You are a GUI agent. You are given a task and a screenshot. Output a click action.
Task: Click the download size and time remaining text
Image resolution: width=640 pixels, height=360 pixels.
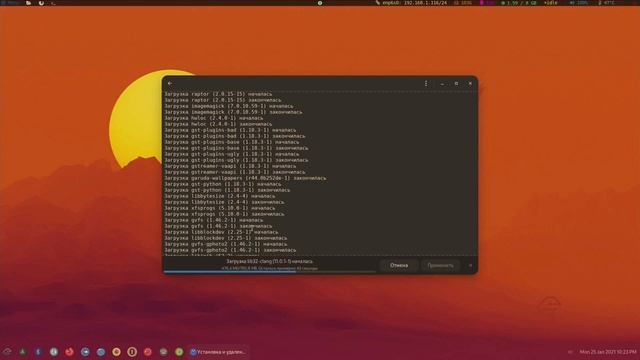(269, 268)
